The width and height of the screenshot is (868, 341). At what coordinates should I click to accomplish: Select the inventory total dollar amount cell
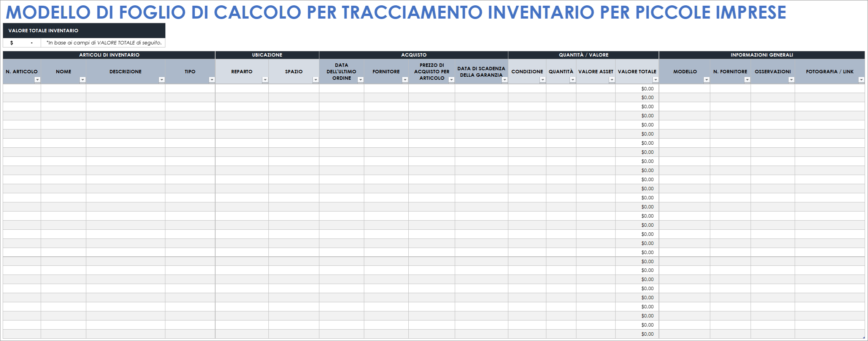22,43
